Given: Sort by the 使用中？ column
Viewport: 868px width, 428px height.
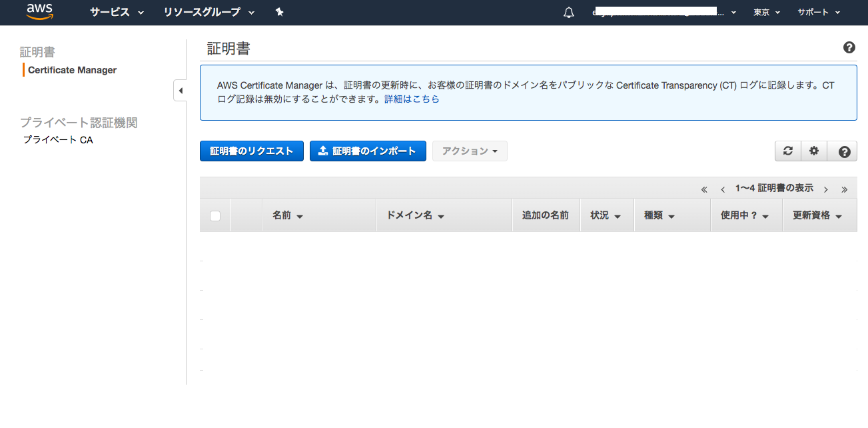Looking at the screenshot, I should 745,215.
